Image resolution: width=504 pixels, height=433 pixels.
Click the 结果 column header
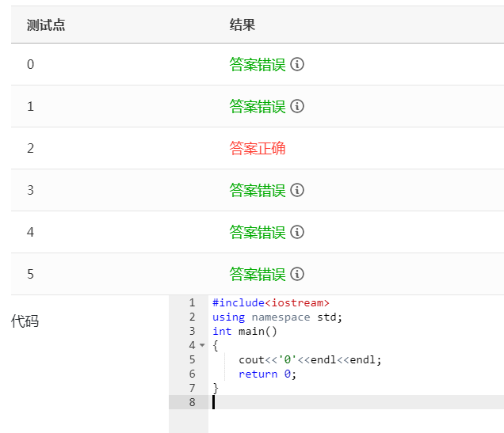242,25
